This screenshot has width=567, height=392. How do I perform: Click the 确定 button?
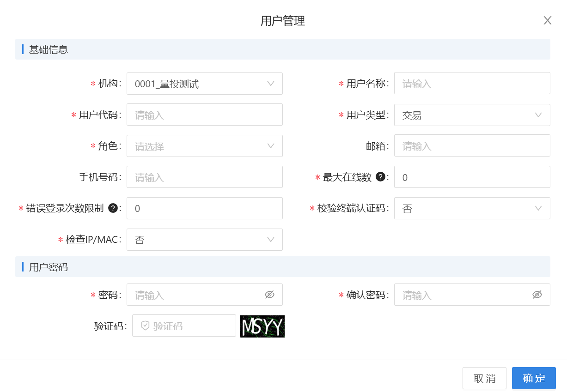tap(534, 379)
